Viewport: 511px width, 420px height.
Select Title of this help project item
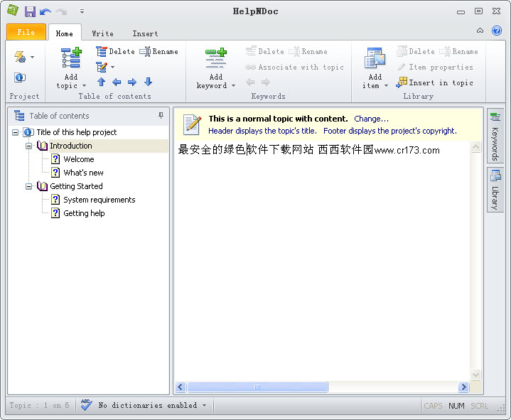click(77, 132)
